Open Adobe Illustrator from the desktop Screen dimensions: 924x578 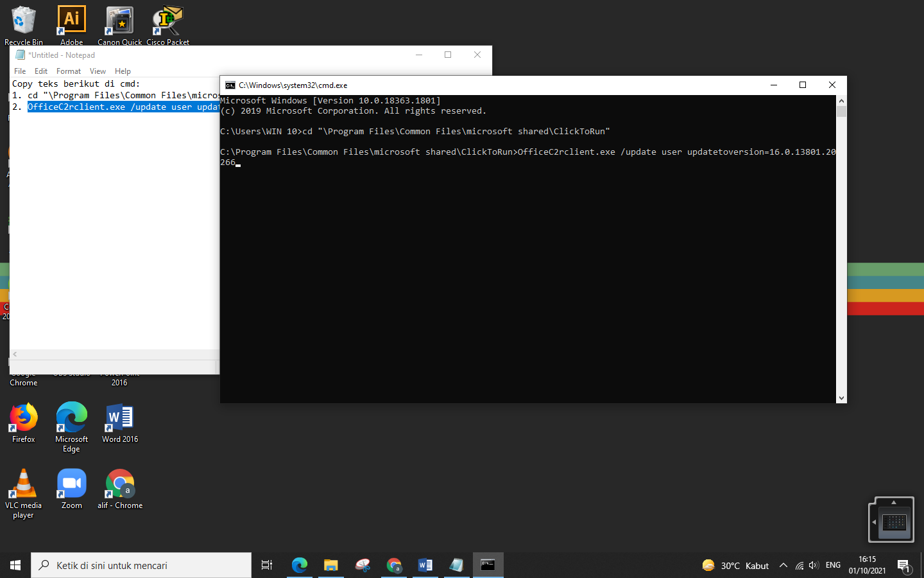coord(71,19)
